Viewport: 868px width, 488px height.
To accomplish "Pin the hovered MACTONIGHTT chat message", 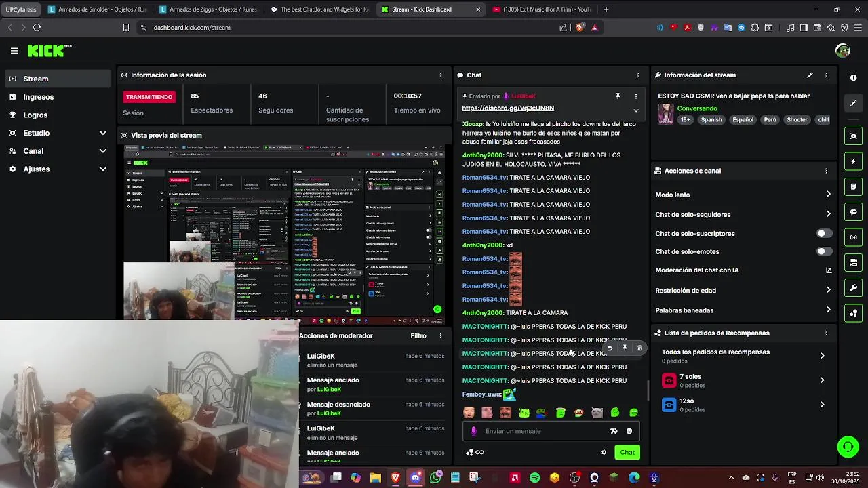I will (625, 348).
